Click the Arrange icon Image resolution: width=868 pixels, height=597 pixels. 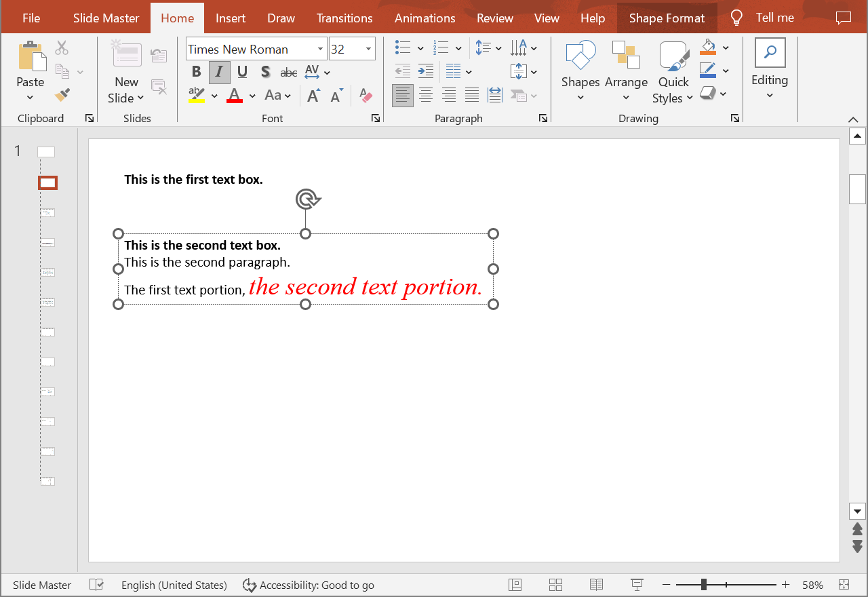click(626, 55)
